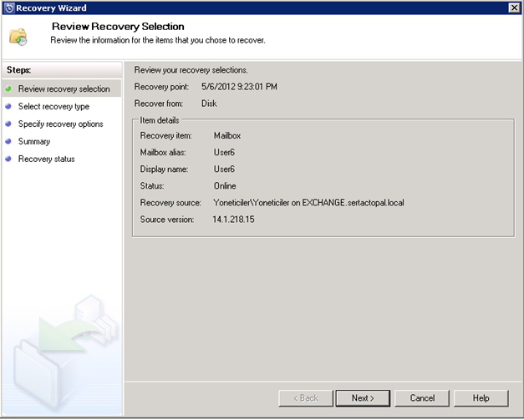Select the Review recovery selection step
The height and width of the screenshot is (420, 524).
(x=64, y=89)
